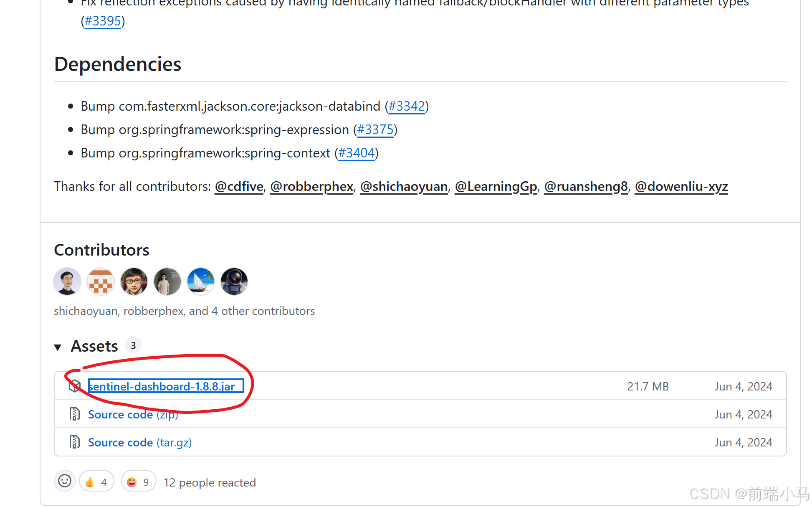Download Source code (tar.gz)
This screenshot has height=507, width=812.
click(140, 442)
